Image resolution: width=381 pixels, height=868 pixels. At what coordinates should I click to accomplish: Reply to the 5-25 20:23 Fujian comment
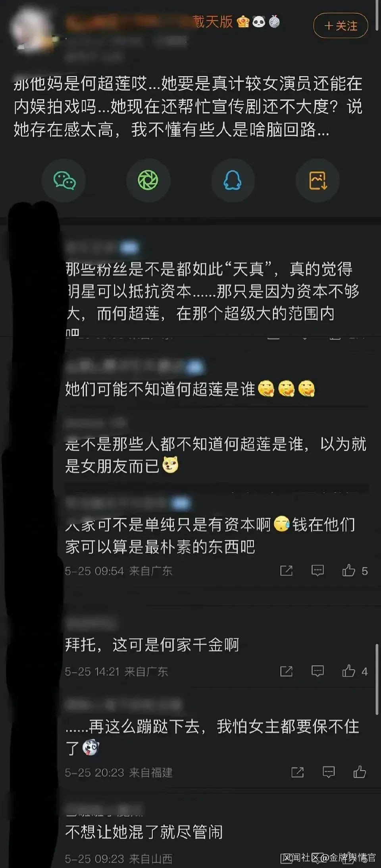click(329, 772)
